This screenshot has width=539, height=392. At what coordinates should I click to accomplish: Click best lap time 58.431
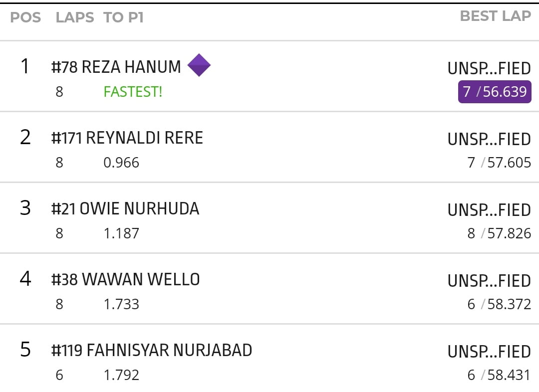(x=509, y=376)
